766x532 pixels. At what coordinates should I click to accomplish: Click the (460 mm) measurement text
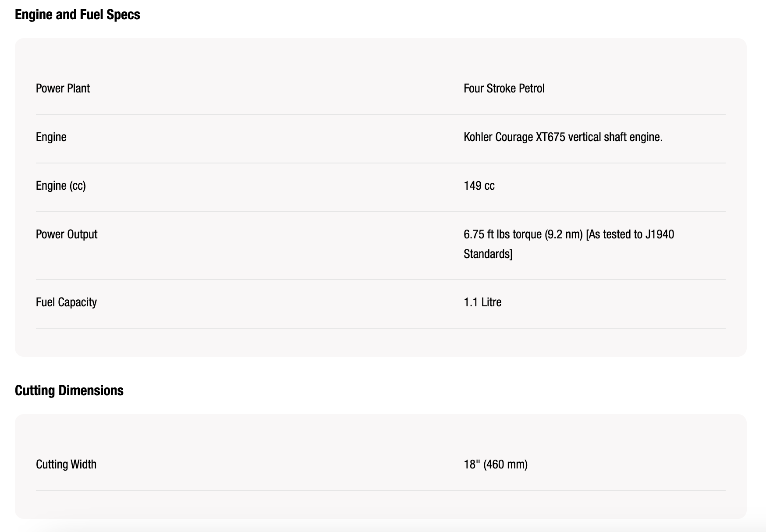pos(505,465)
